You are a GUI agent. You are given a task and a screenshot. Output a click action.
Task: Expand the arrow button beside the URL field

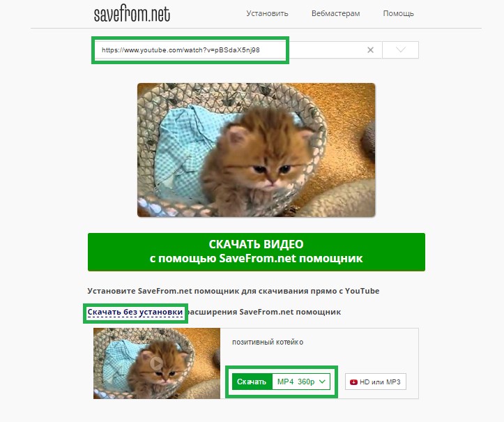click(401, 50)
